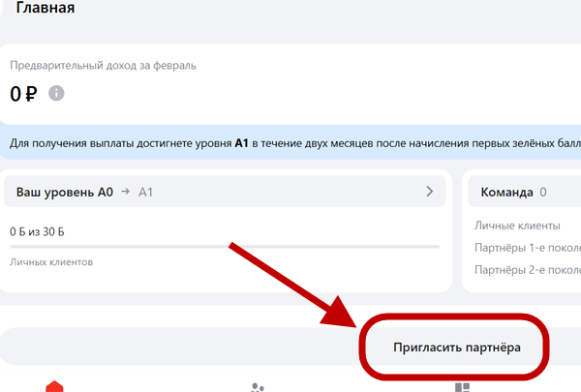The height and width of the screenshot is (392, 581).
Task: Click the level progress bar
Action: click(x=225, y=247)
